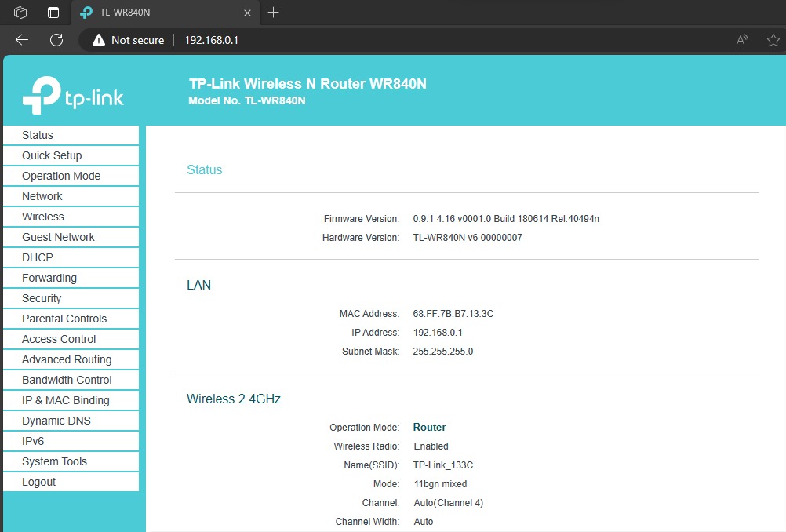Open the DHCP menu
This screenshot has width=786, height=532.
click(71, 257)
